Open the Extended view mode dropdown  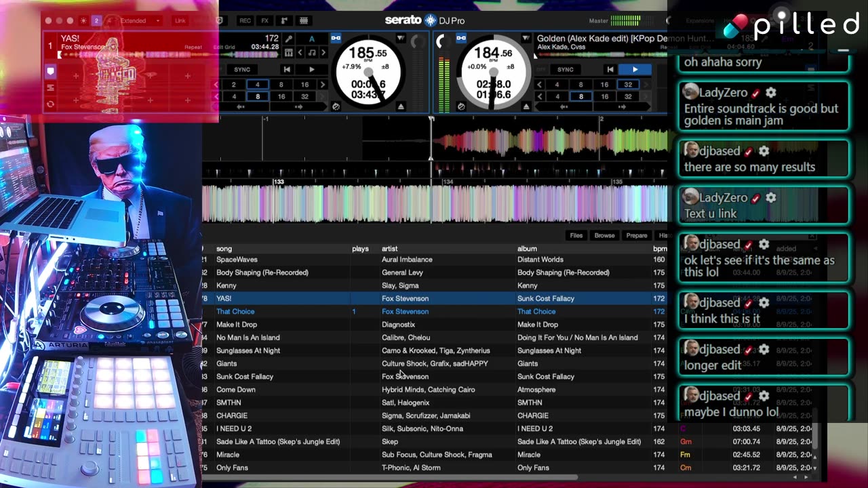(140, 21)
